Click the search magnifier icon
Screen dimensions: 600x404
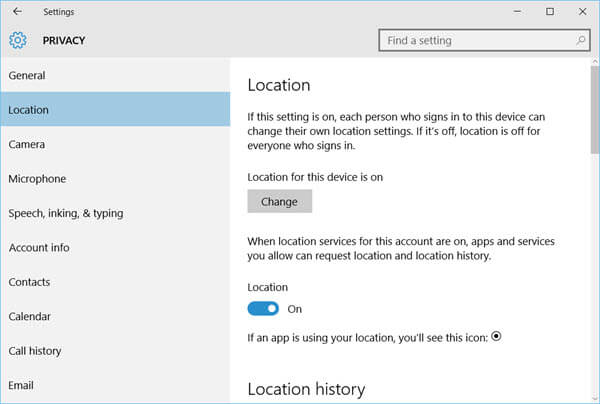click(x=580, y=40)
